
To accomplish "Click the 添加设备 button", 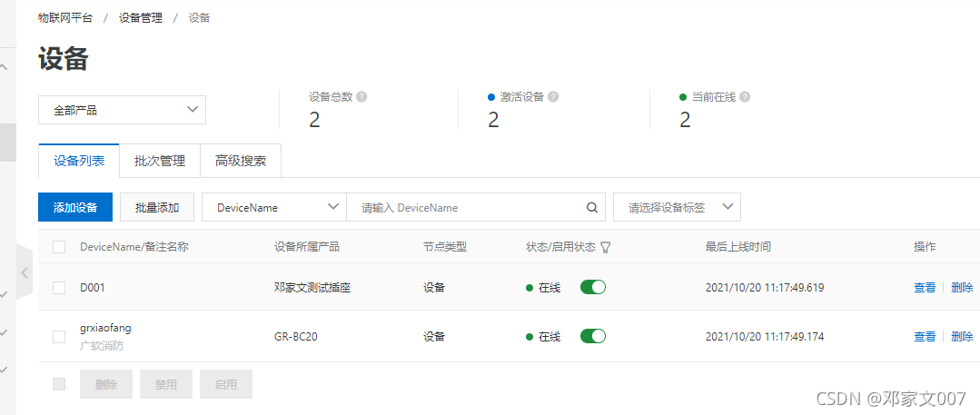I will coord(75,207).
